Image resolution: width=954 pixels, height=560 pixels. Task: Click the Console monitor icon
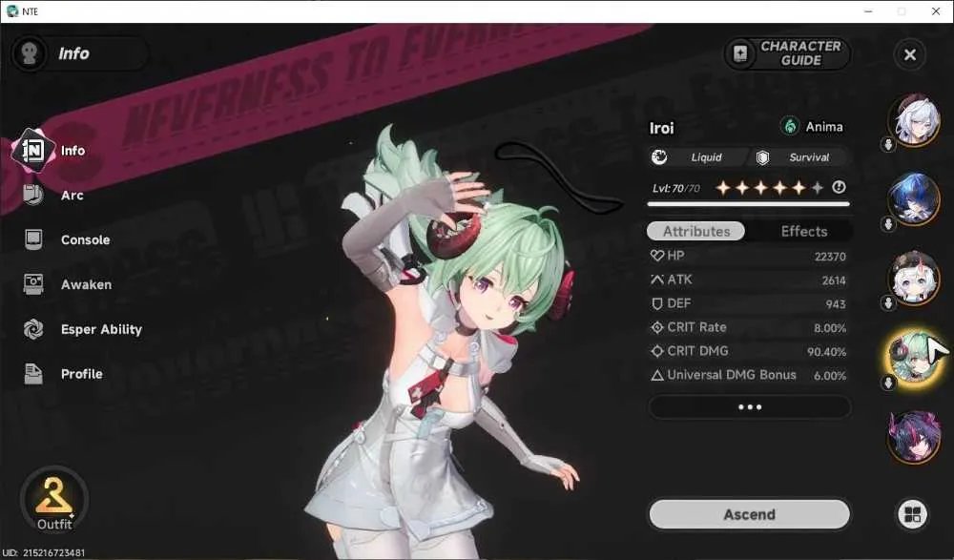[x=33, y=239]
